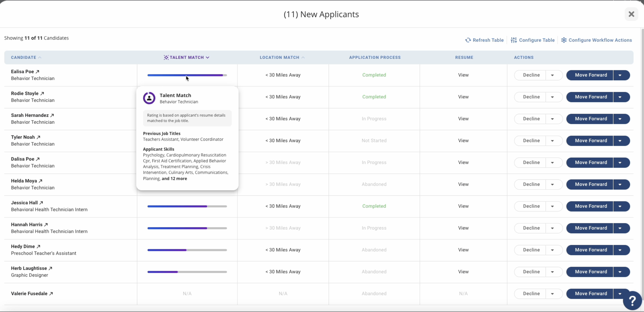View resume for Ealisa Poe

coord(463,75)
